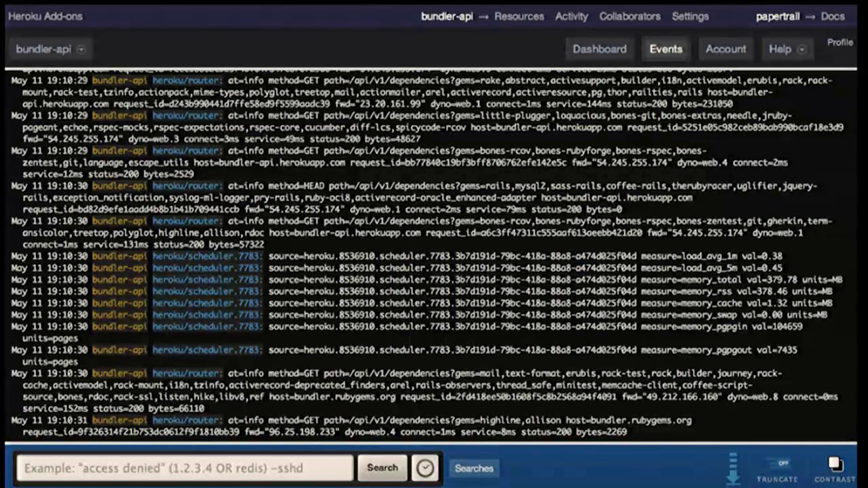Image resolution: width=868 pixels, height=488 pixels.
Task: Toggle the Truncate switch
Action: 777,463
